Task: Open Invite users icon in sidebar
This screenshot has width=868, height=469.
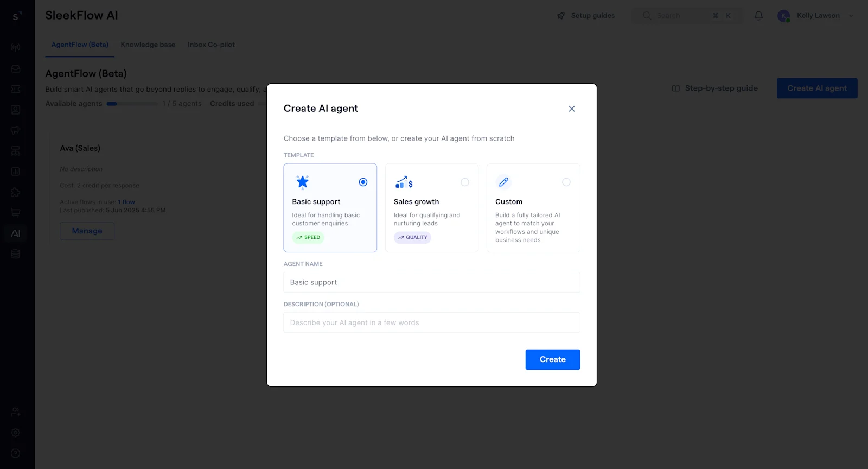Action: coord(16,412)
